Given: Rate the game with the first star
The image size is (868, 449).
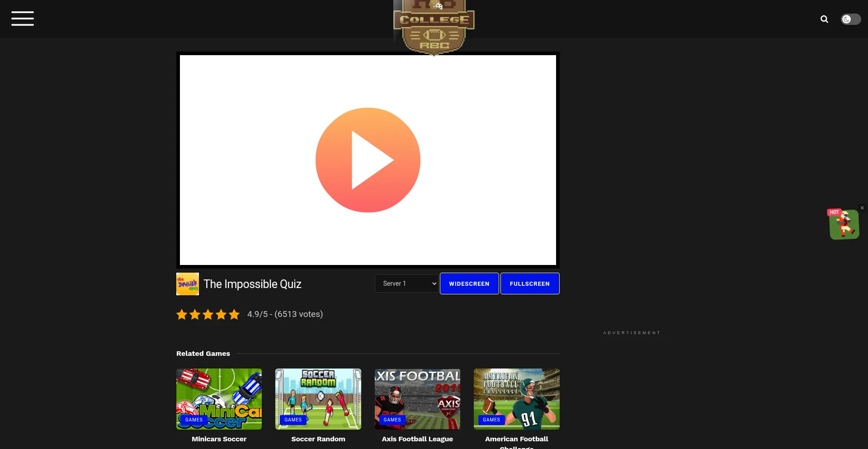Looking at the screenshot, I should tap(182, 314).
